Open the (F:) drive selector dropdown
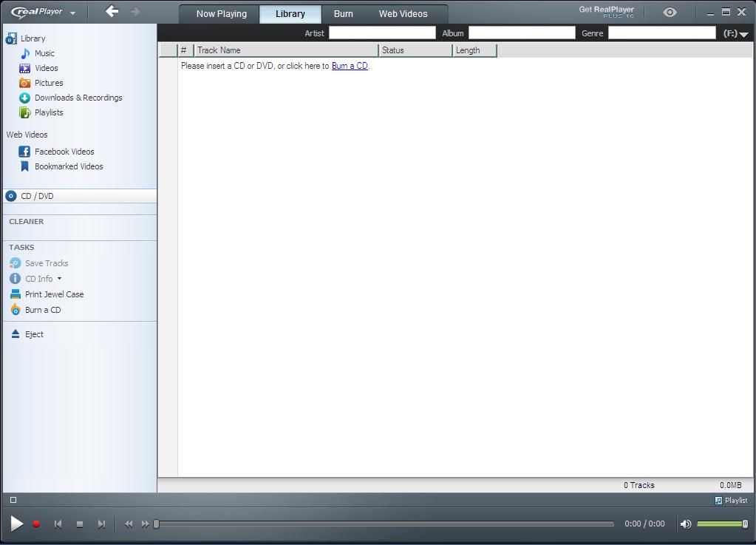756x545 pixels. click(736, 34)
